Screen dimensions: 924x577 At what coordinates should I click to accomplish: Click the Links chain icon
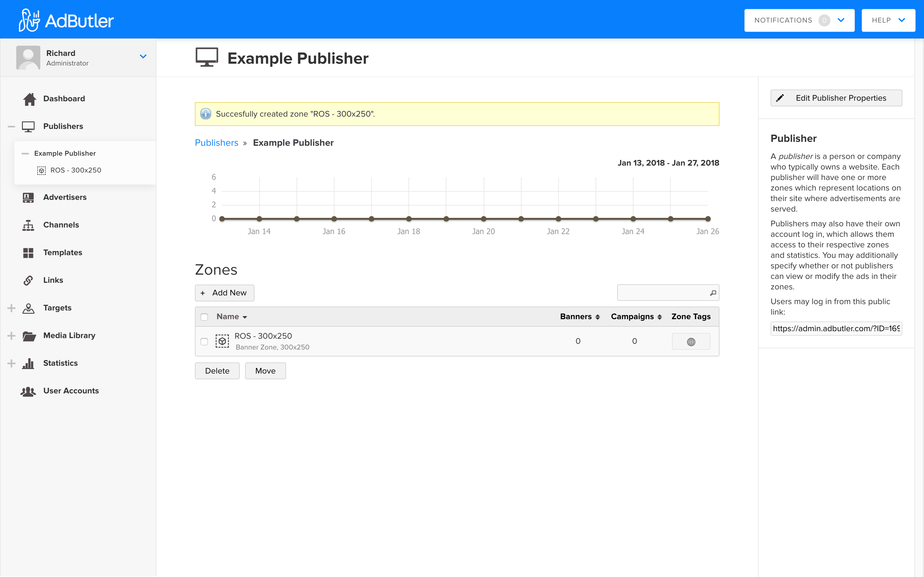tap(28, 280)
